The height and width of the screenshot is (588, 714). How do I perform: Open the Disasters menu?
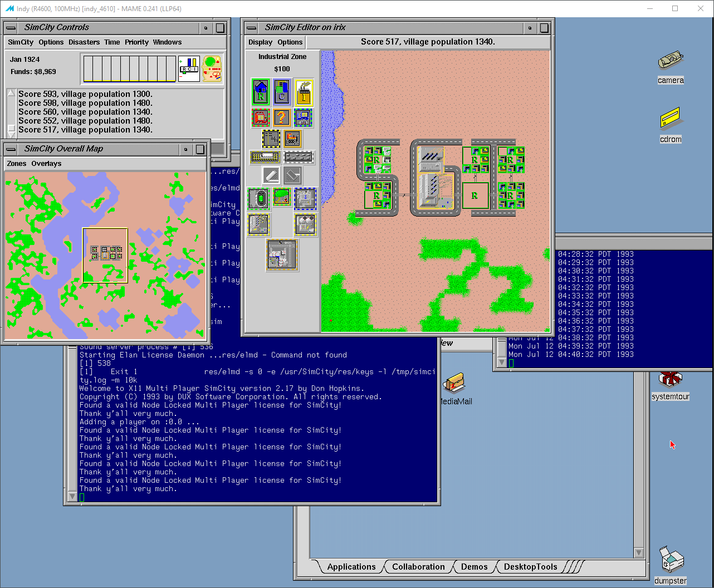[84, 42]
